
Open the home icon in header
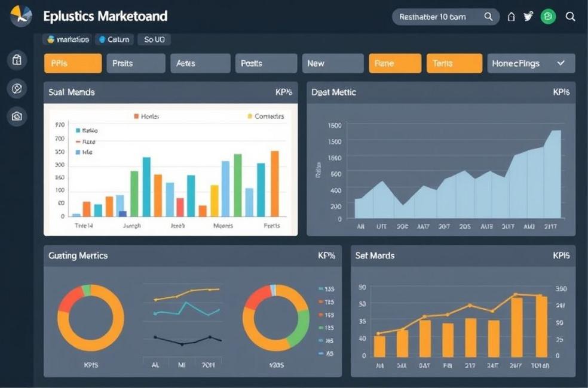511,17
